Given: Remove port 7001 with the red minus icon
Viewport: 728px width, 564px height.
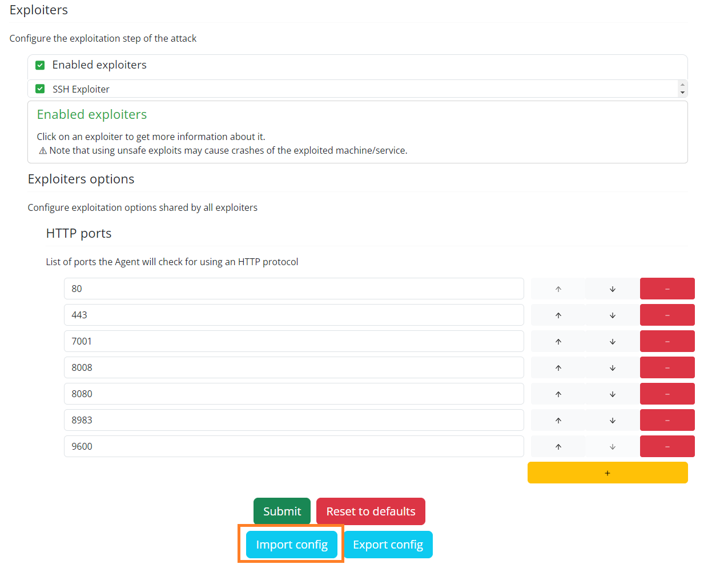Looking at the screenshot, I should tap(667, 341).
